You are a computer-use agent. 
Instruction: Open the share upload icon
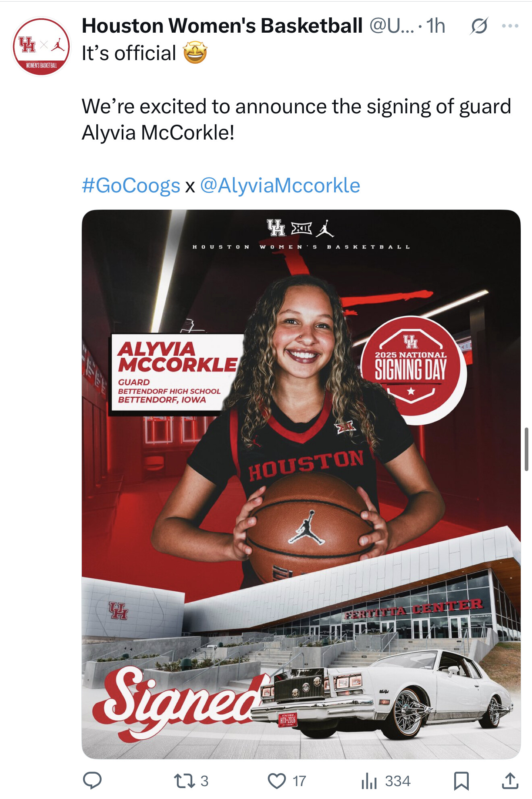pos(510,780)
